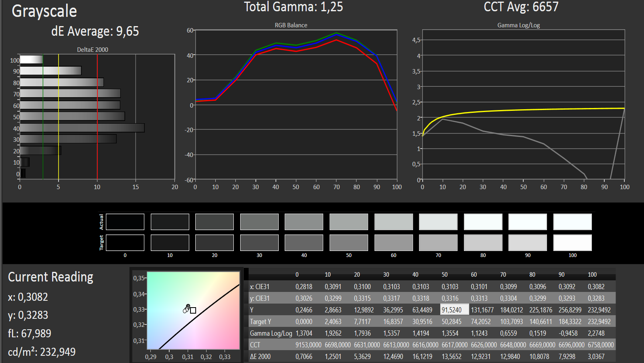Click the Actual swatch at 10 percent
The height and width of the screenshot is (363, 644).
(x=170, y=222)
